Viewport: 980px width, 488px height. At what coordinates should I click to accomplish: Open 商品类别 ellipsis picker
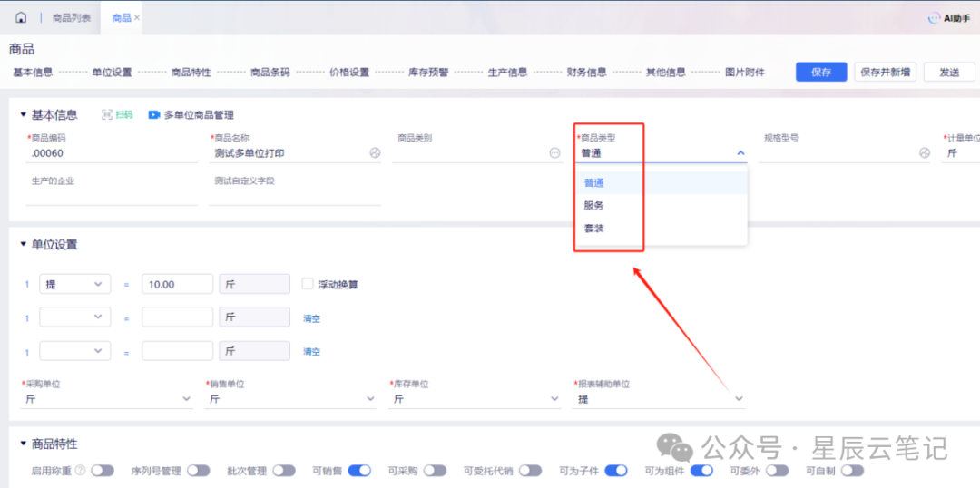(x=555, y=153)
